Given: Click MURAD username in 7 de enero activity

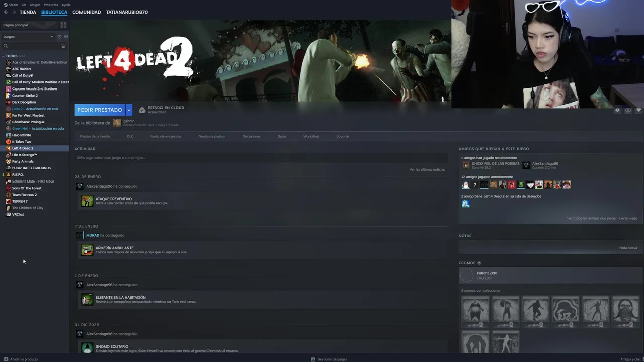Looking at the screenshot, I should click(92, 235).
